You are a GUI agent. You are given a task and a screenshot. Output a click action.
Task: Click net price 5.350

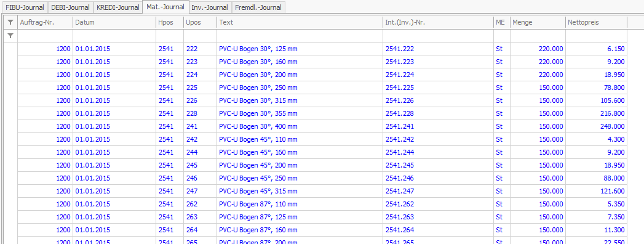pos(616,204)
